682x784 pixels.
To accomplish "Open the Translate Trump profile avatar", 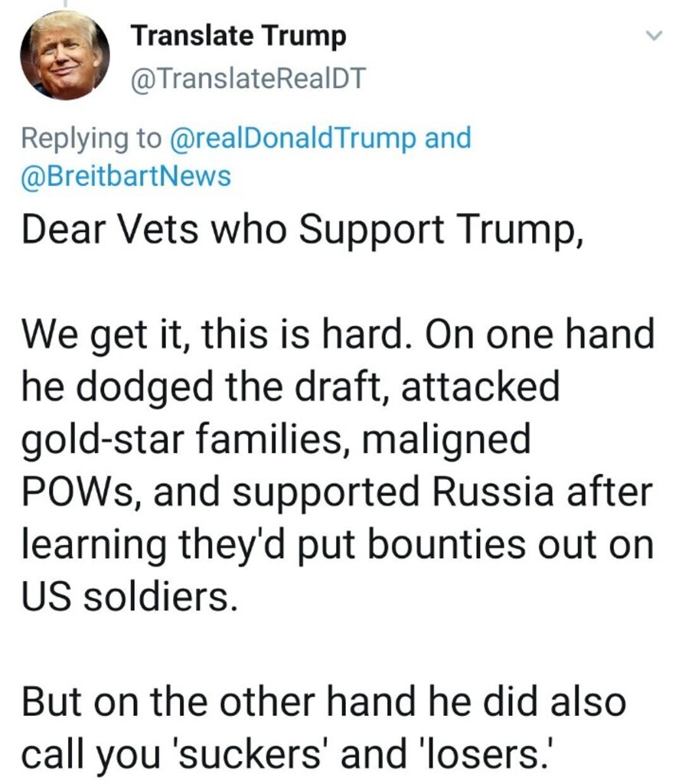I will (x=64, y=57).
